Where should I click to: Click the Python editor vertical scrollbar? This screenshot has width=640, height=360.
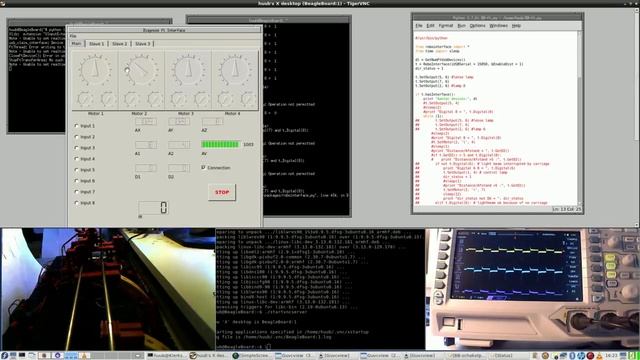pyautogui.click(x=580, y=118)
